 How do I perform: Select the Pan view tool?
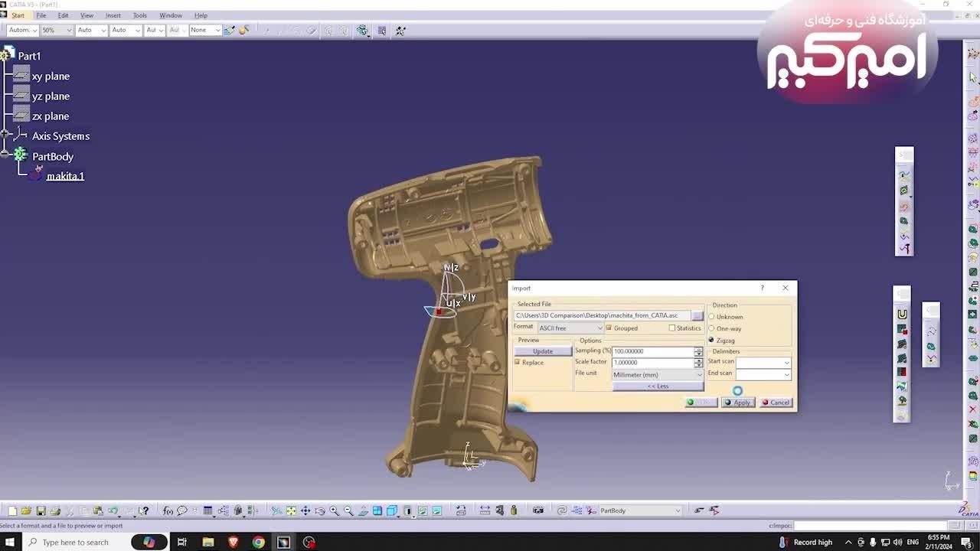click(305, 511)
